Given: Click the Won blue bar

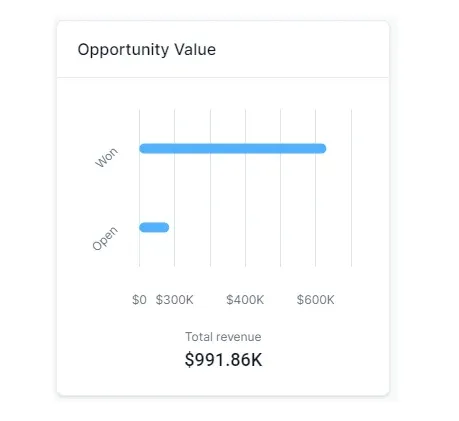Looking at the screenshot, I should [x=233, y=148].
